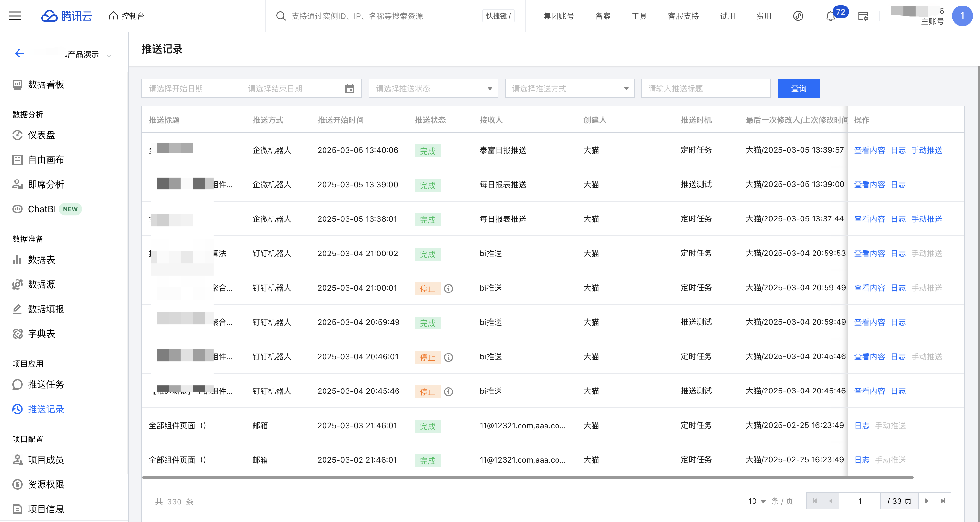Click the back arrow in sidebar

pyautogui.click(x=19, y=53)
